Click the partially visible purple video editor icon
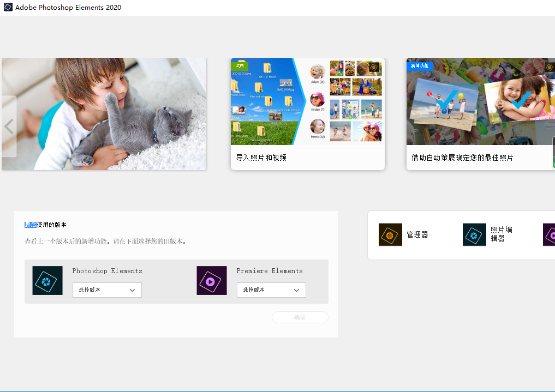This screenshot has width=555, height=392. pos(549,234)
